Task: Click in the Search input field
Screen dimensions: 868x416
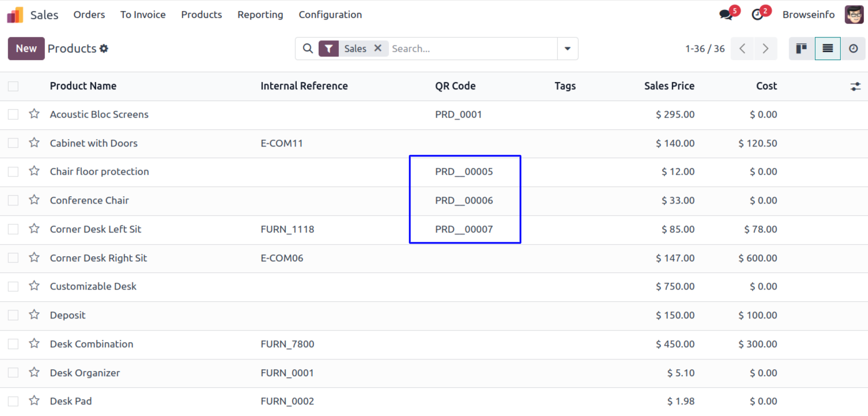Action: (x=473, y=49)
